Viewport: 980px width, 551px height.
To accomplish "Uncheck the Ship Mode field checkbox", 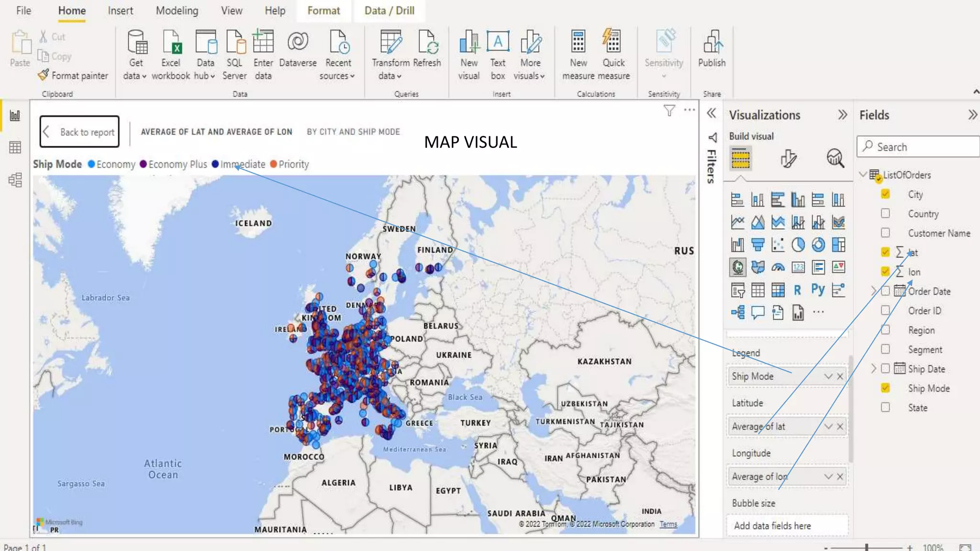I will tap(885, 387).
